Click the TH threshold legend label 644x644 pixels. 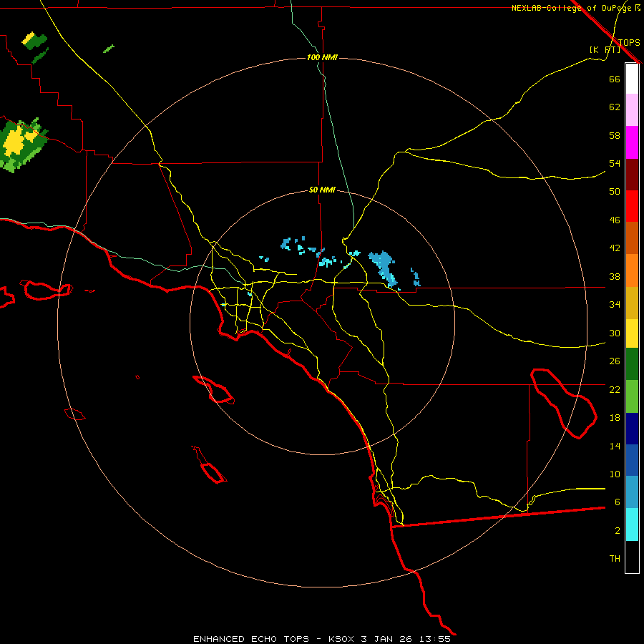[x=615, y=559]
